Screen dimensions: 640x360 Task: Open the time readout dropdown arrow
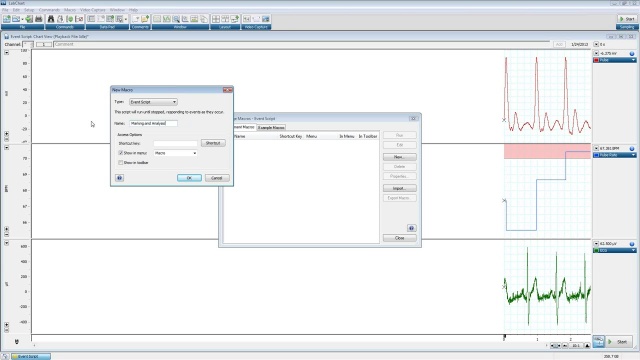click(596, 44)
